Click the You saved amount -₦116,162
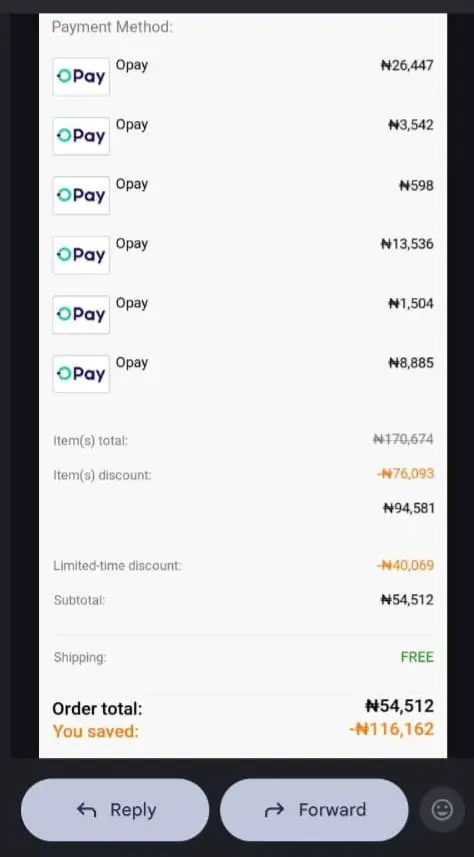 [x=392, y=730]
